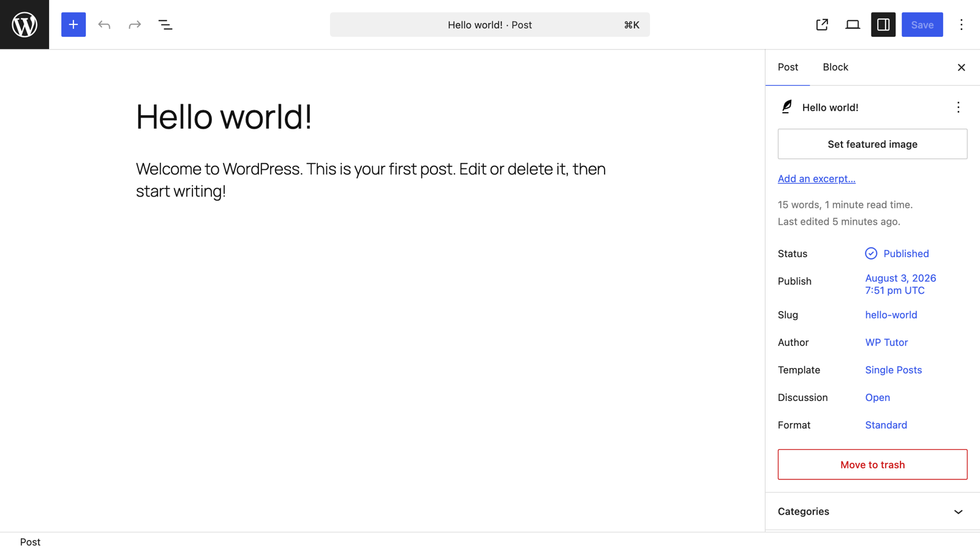
Task: Click the ⌘K shortcut hint
Action: [x=631, y=25]
